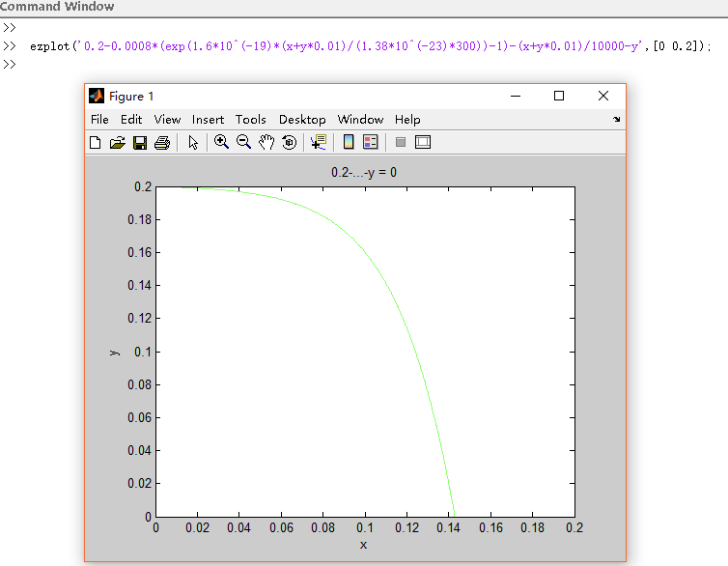Screen dimensions: 728x566
Task: Open the File menu
Action: pyautogui.click(x=99, y=120)
